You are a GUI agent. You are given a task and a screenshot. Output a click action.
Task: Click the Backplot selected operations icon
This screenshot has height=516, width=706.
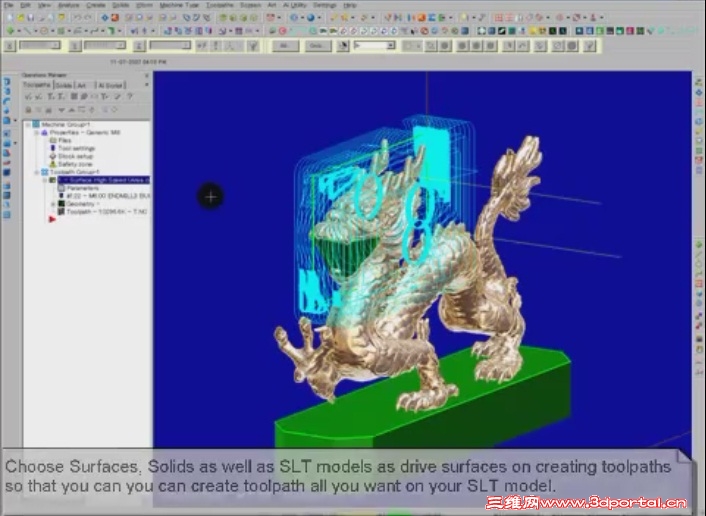[74, 97]
